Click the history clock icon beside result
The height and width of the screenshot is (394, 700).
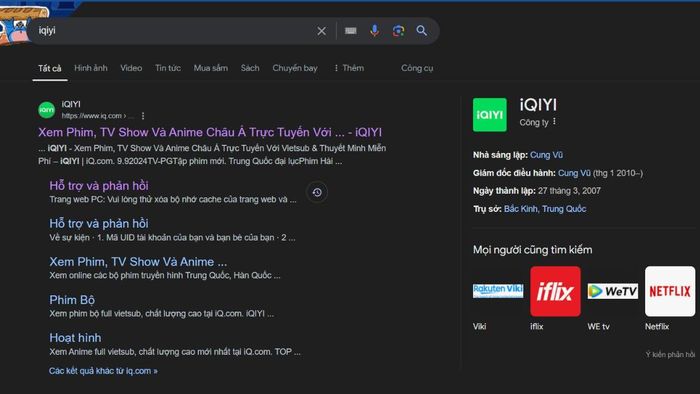click(x=317, y=192)
